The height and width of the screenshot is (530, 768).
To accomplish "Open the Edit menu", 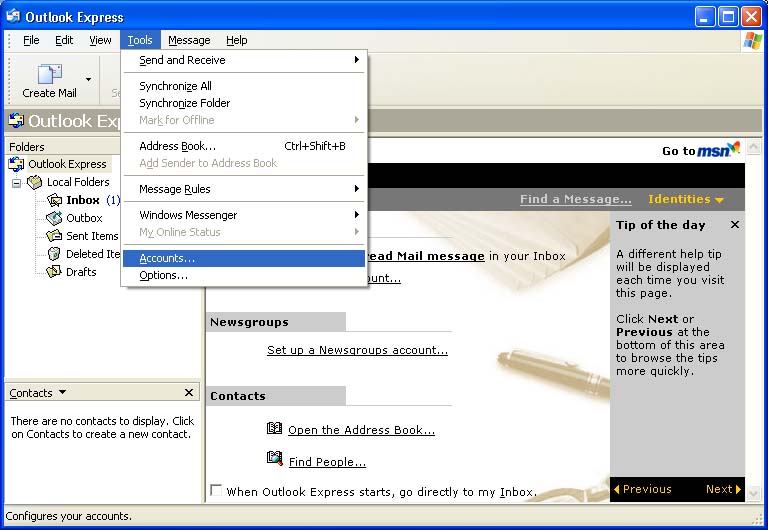I will tap(64, 40).
